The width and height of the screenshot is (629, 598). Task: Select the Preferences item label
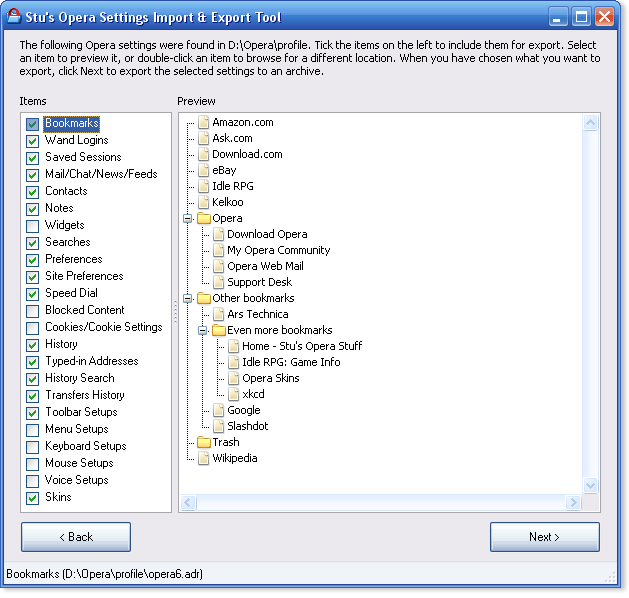(x=74, y=259)
